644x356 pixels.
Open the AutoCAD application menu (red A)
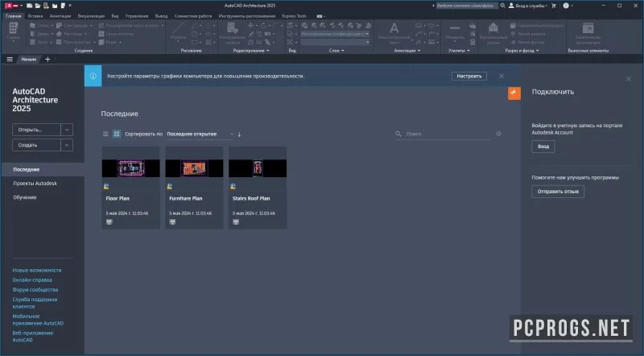(10, 6)
